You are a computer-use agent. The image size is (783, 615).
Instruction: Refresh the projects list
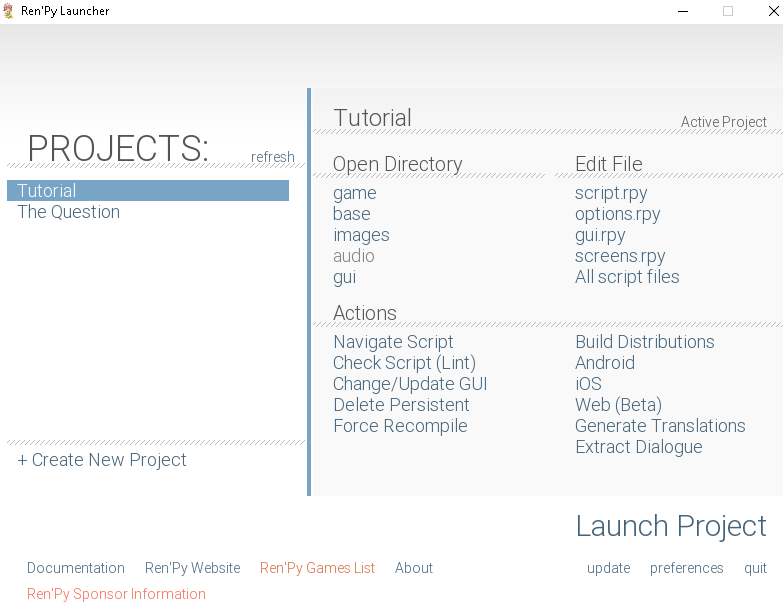[x=273, y=157]
